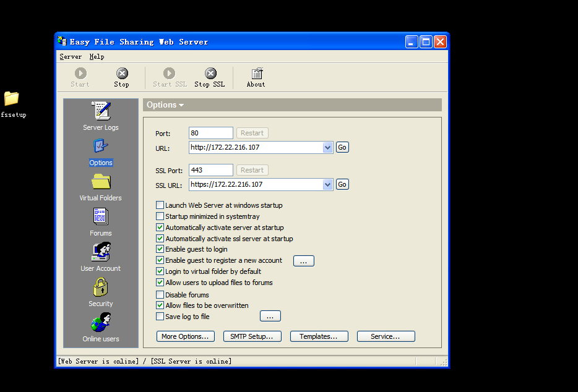Toggle Enable guest to register a new account
The height and width of the screenshot is (392, 578).
160,260
